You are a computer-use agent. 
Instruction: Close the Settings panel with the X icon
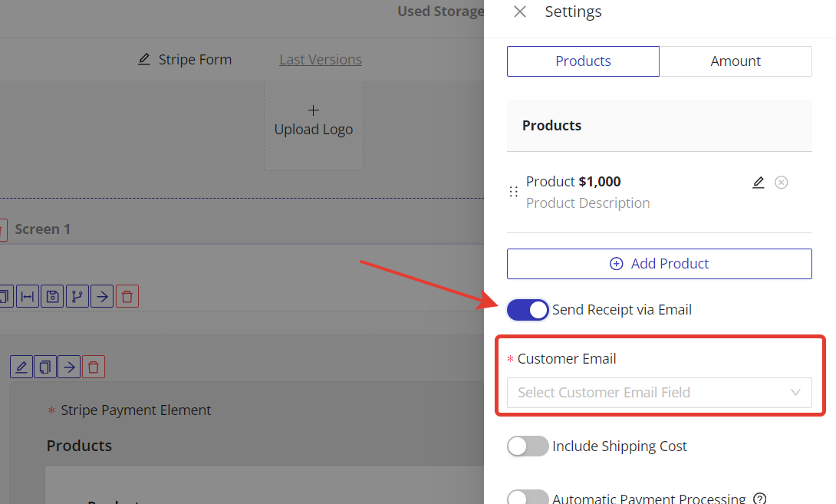pyautogui.click(x=520, y=12)
